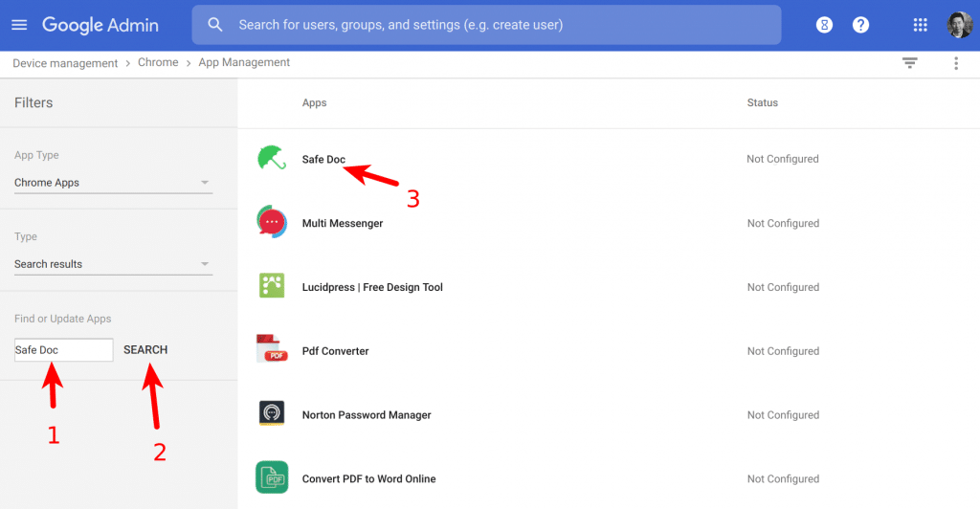980x509 pixels.
Task: Click Pdf Converter's Not Configured status
Action: (x=783, y=351)
